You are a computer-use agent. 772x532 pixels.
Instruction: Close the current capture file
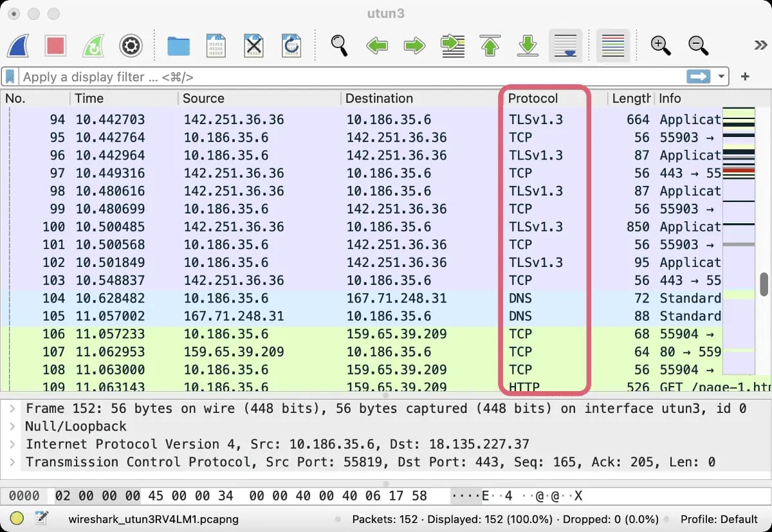tap(253, 45)
